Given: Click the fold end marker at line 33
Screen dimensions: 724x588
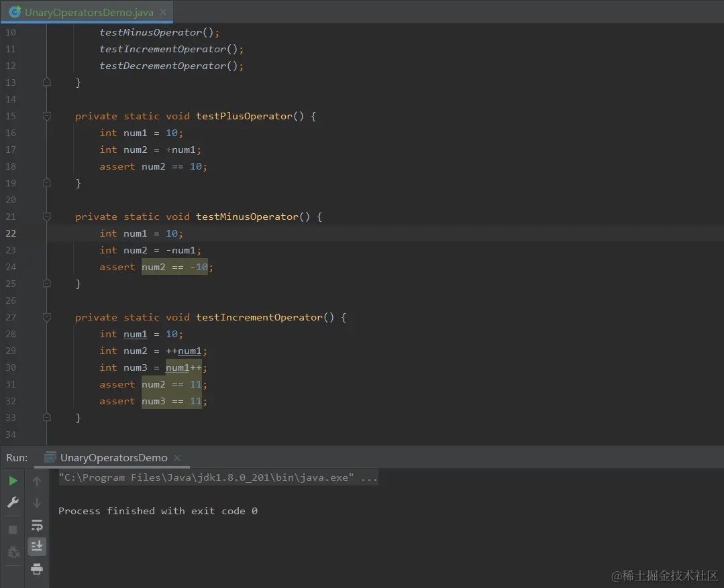Looking at the screenshot, I should 47,417.
